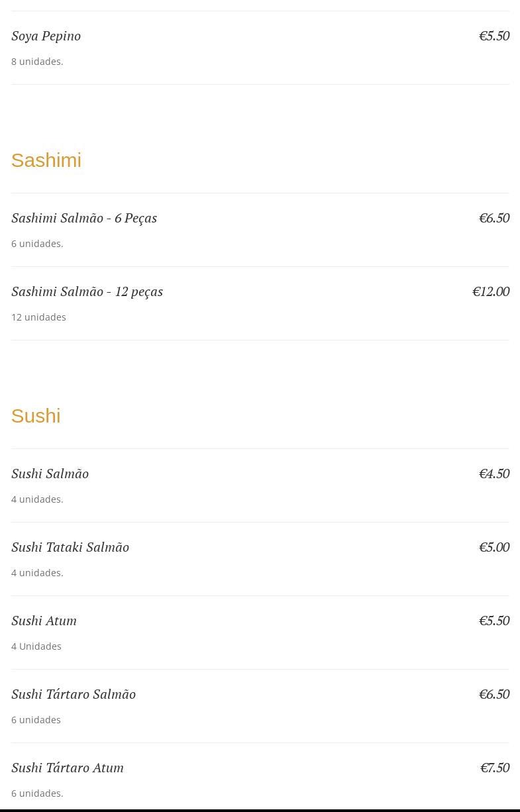520x812 pixels.
Task: Click the €5.50 price beside Sushi Atum
Action: tap(494, 621)
